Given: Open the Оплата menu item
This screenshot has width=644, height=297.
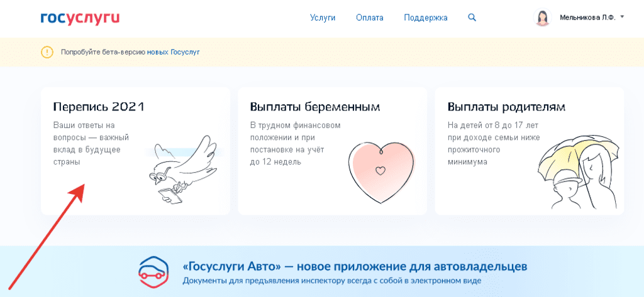Looking at the screenshot, I should 370,18.
